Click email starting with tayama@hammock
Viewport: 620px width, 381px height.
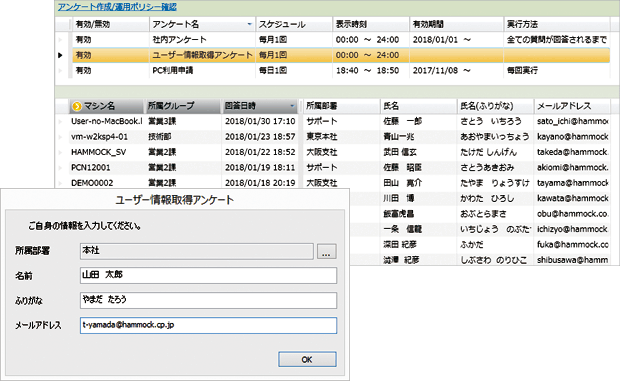[573, 183]
